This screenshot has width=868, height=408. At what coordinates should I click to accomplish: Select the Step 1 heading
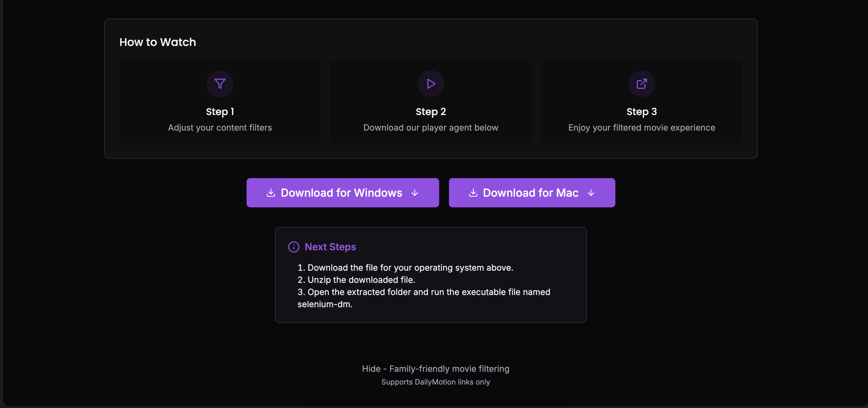[220, 111]
